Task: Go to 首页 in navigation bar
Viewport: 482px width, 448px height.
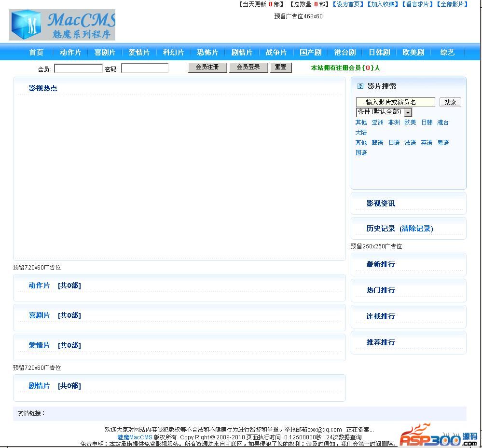Action: coord(36,52)
